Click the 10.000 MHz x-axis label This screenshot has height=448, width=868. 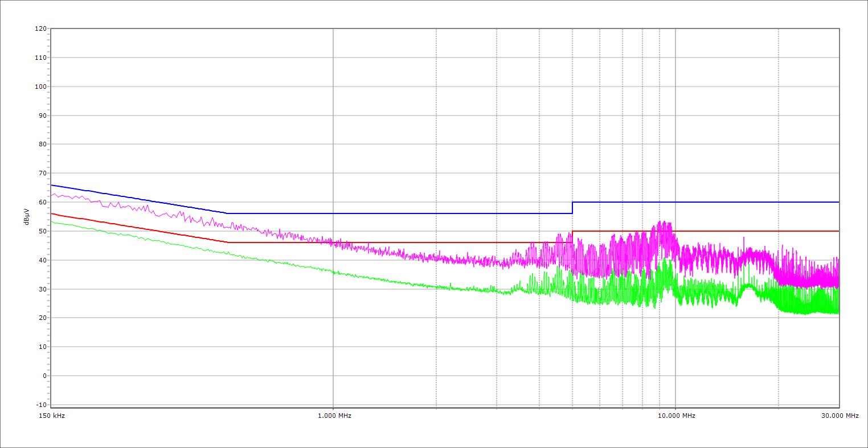[675, 416]
